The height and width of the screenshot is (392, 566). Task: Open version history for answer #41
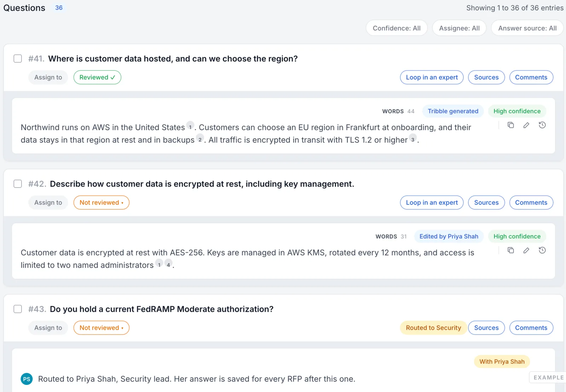(542, 125)
